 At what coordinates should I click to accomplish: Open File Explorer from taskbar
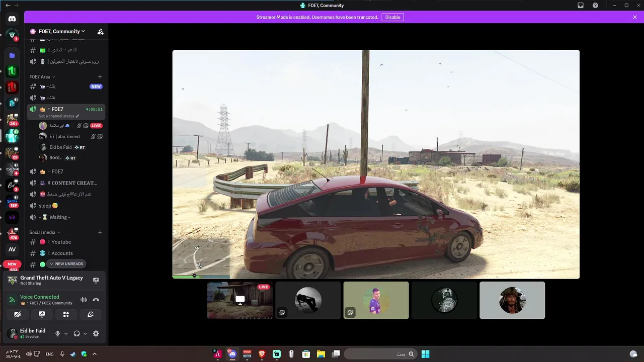pos(320,354)
